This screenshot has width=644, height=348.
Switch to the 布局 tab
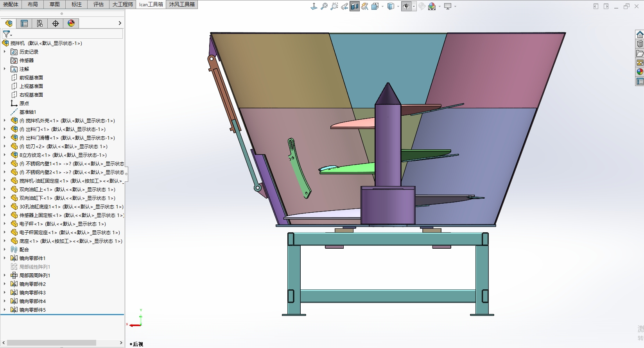click(x=33, y=4)
